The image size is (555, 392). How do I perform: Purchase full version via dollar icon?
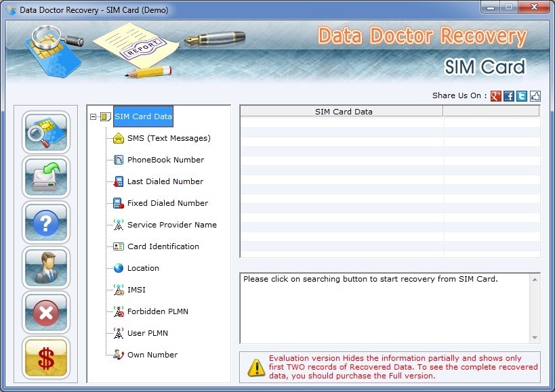pos(45,357)
